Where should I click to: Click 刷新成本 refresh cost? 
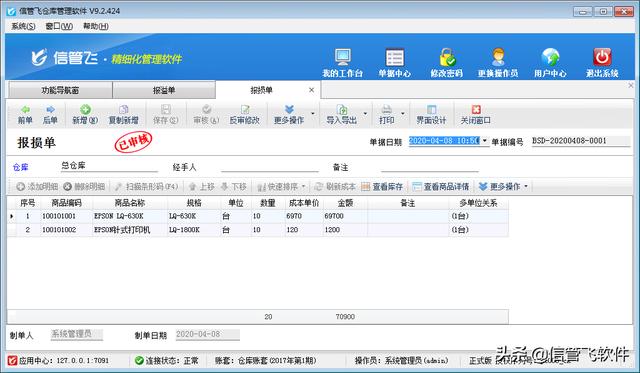[335, 186]
